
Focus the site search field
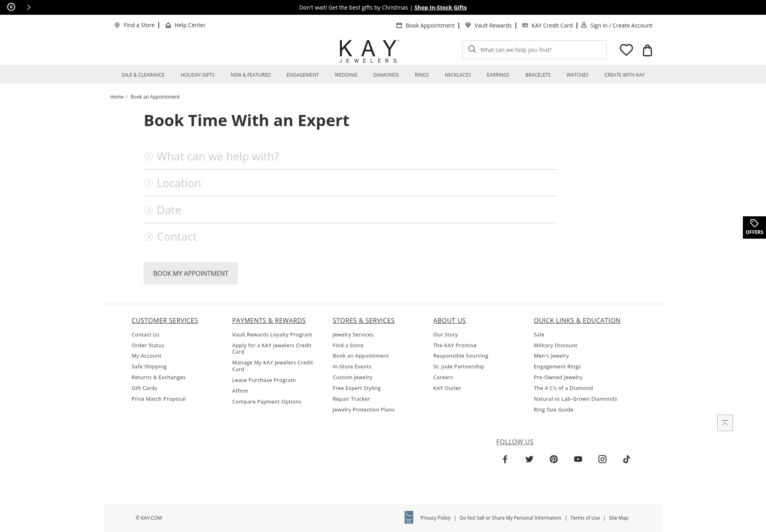[535, 49]
